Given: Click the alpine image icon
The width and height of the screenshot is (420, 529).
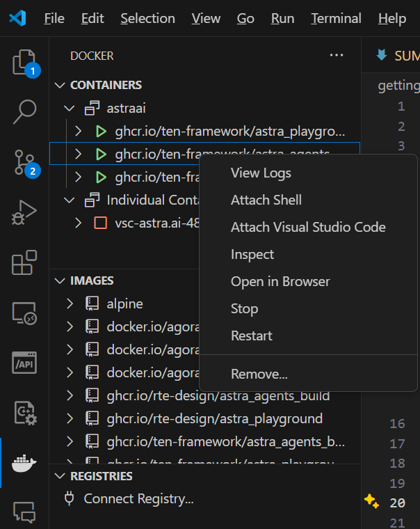Looking at the screenshot, I should [x=92, y=304].
